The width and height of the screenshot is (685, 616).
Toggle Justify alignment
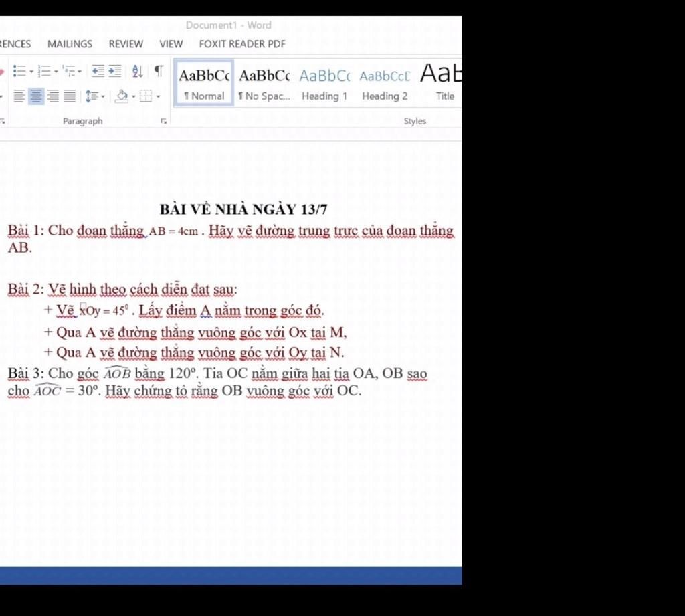70,96
